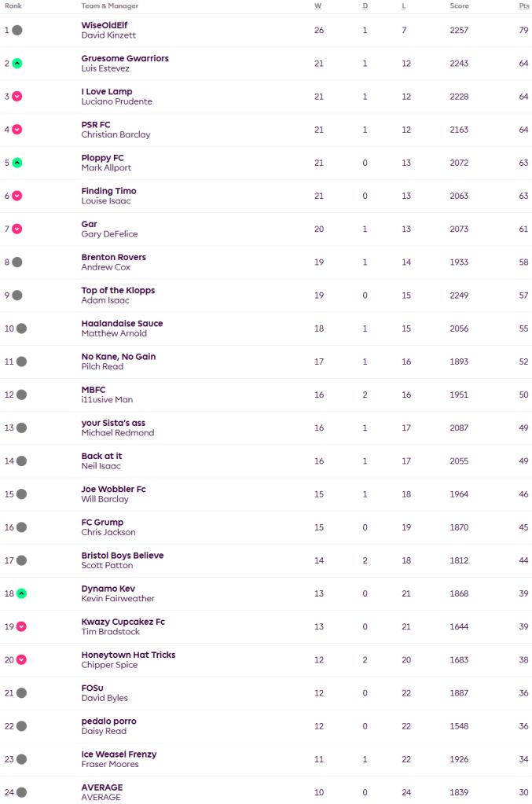Click the grey status dot for WiseOldElf

point(17,31)
